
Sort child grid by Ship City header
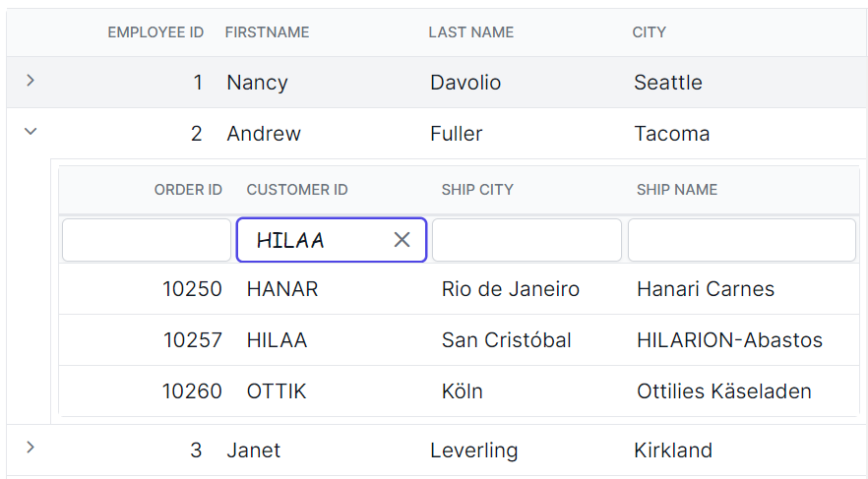[x=477, y=190]
